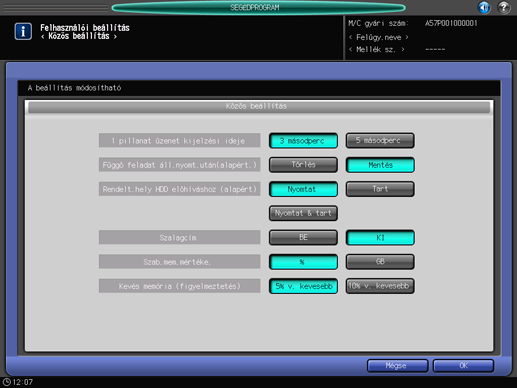Tap the clock icon beside 12:07
517x388 pixels.
[6, 382]
